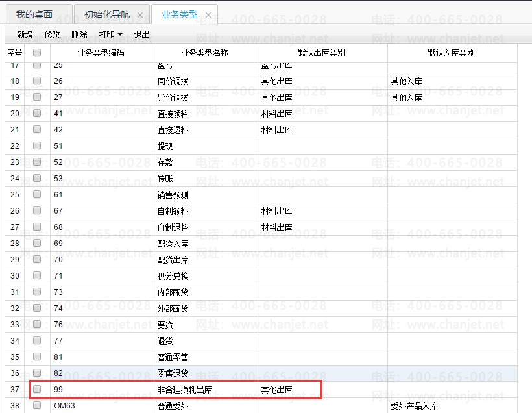Click the 退出 toolbar button
This screenshot has width=532, height=413.
(141, 34)
